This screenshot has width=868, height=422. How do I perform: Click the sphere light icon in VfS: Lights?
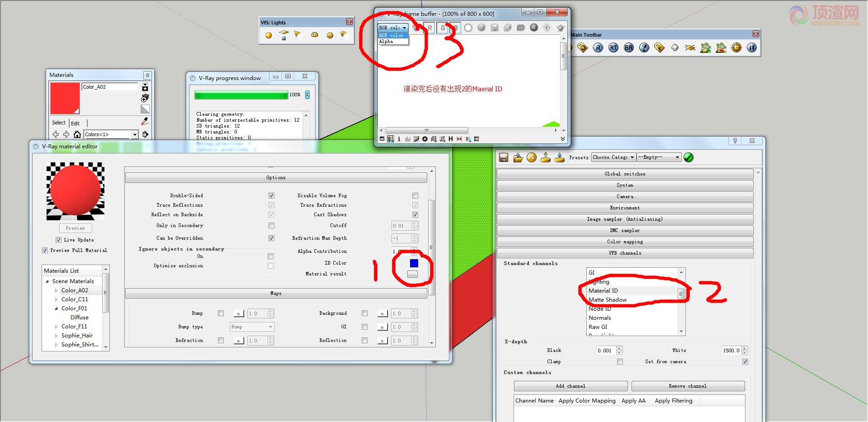[330, 35]
